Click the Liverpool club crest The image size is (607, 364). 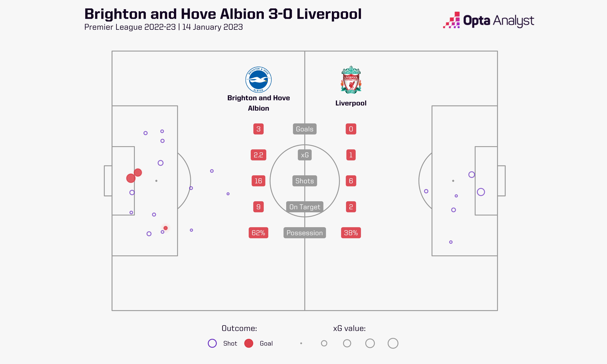pos(351,80)
